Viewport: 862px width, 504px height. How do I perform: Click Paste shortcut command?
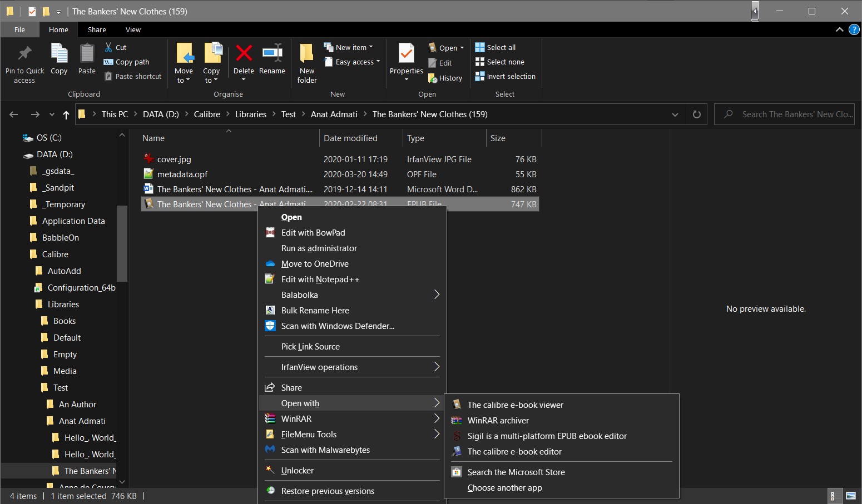[133, 76]
